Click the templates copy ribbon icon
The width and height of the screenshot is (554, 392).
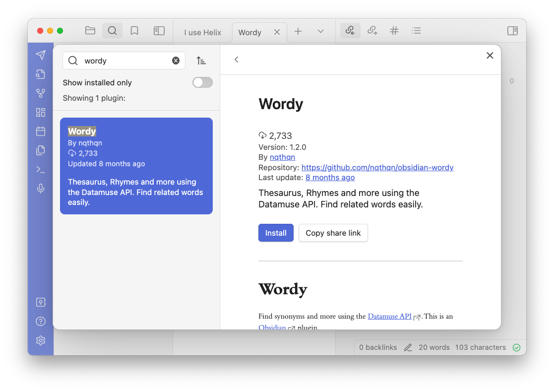[x=41, y=150]
